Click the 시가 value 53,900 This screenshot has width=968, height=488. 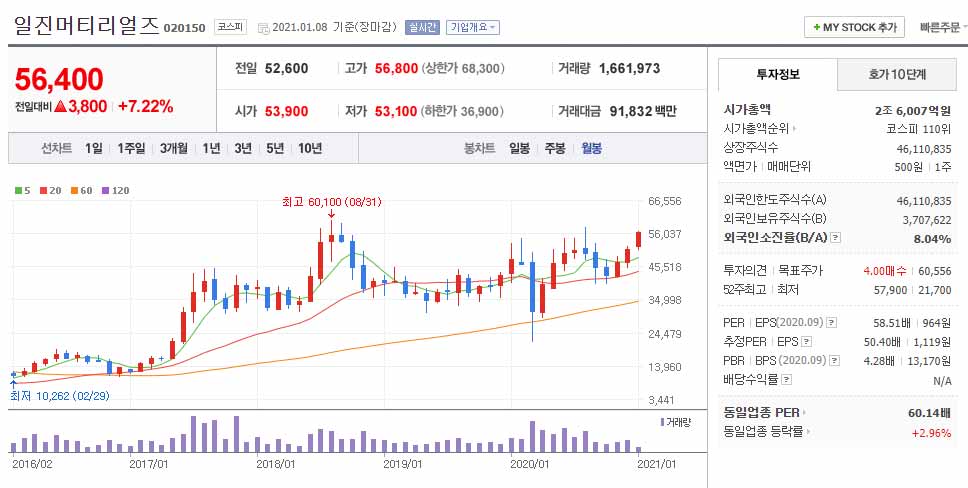click(286, 112)
